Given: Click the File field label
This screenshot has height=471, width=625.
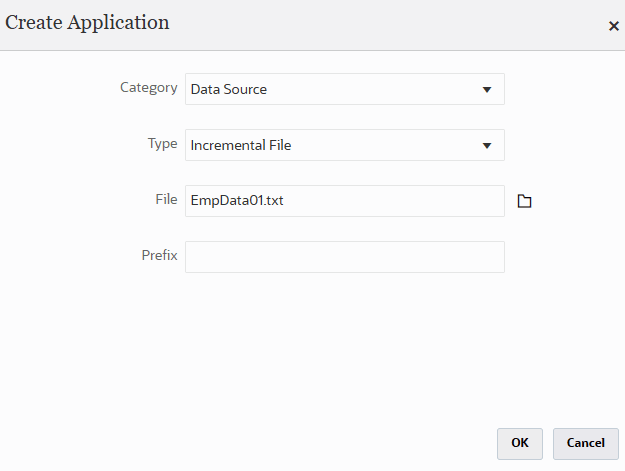Looking at the screenshot, I should coord(166,200).
